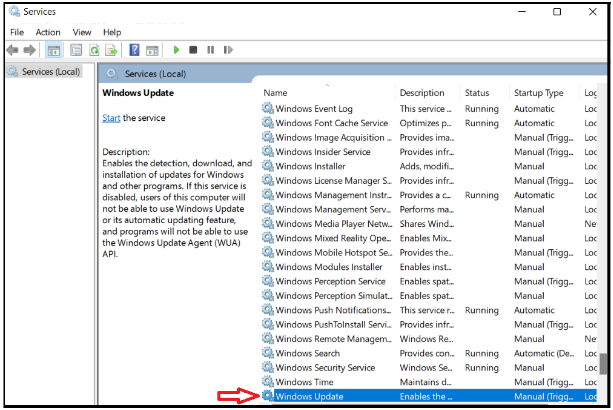Click the green Start Service play button

click(176, 50)
